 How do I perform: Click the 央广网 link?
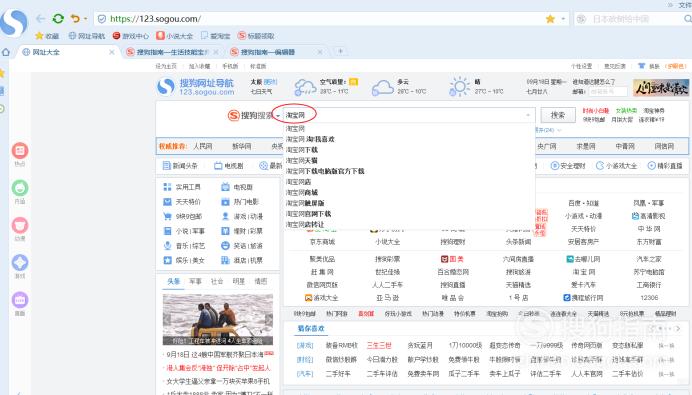tap(547, 146)
